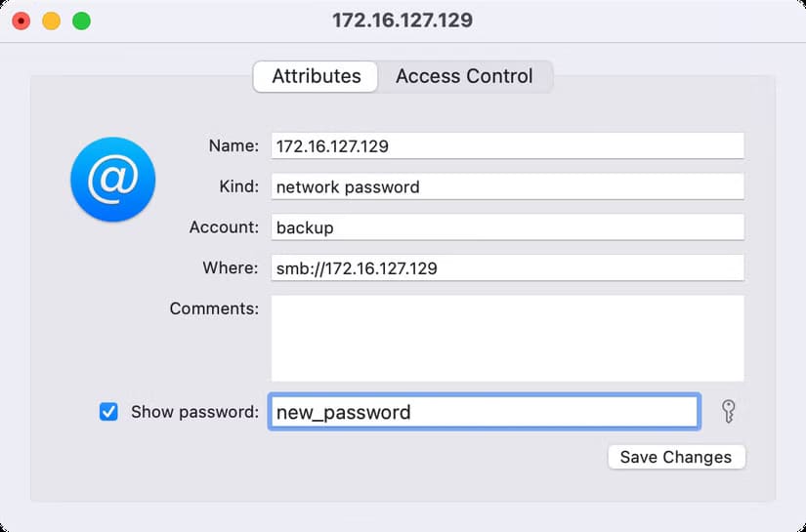Zoom the window with the green button
Image resolution: width=806 pixels, height=532 pixels.
click(x=81, y=20)
